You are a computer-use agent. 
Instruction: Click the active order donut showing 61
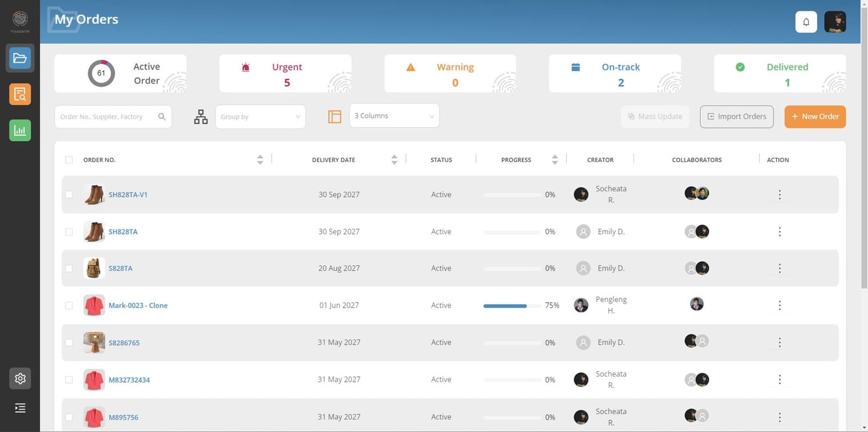[x=101, y=73]
